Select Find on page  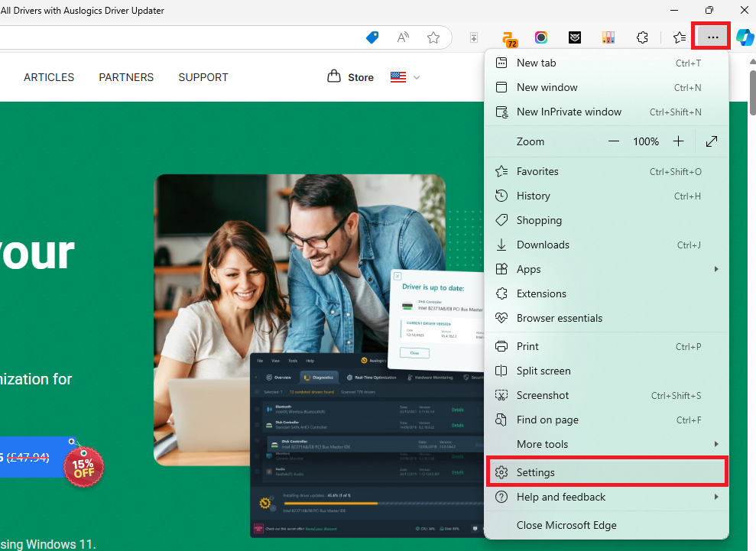(606, 420)
